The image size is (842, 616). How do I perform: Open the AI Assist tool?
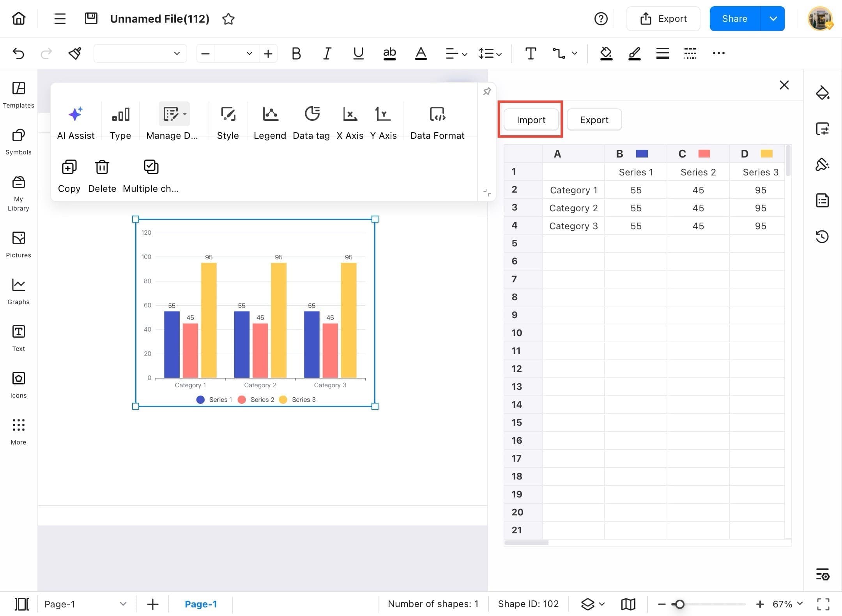pyautogui.click(x=76, y=121)
